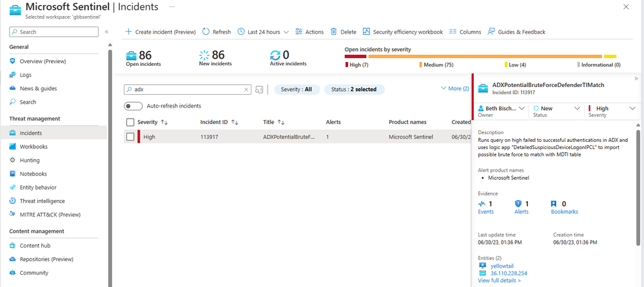Expand the More (2) filters
644x287 pixels.
pyautogui.click(x=454, y=88)
